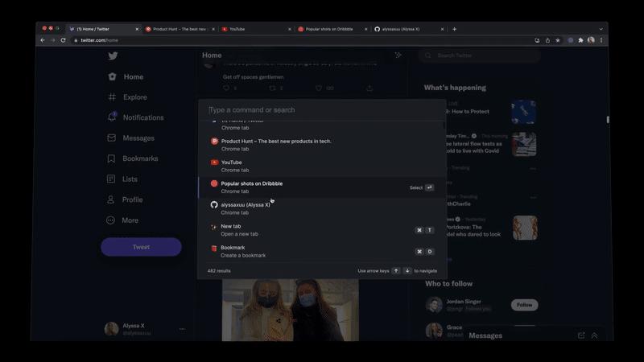Select alyssaxuu (Alyssa X) tab result

(x=322, y=208)
